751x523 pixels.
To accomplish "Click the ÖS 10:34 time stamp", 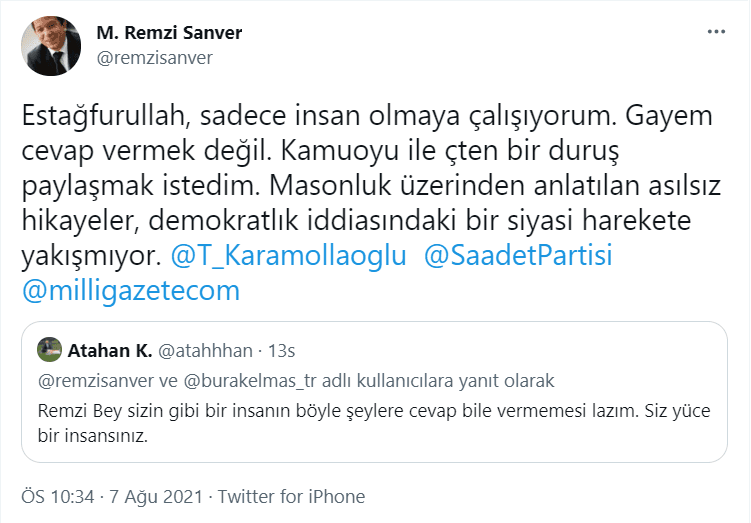I will pos(58,496).
